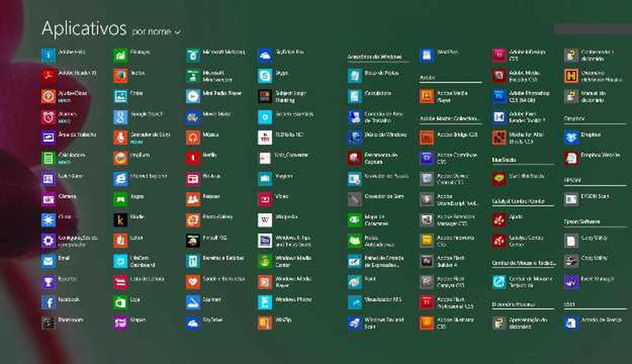This screenshot has width=632, height=364.
Task: Open the Clima weather app
Action: click(57, 220)
